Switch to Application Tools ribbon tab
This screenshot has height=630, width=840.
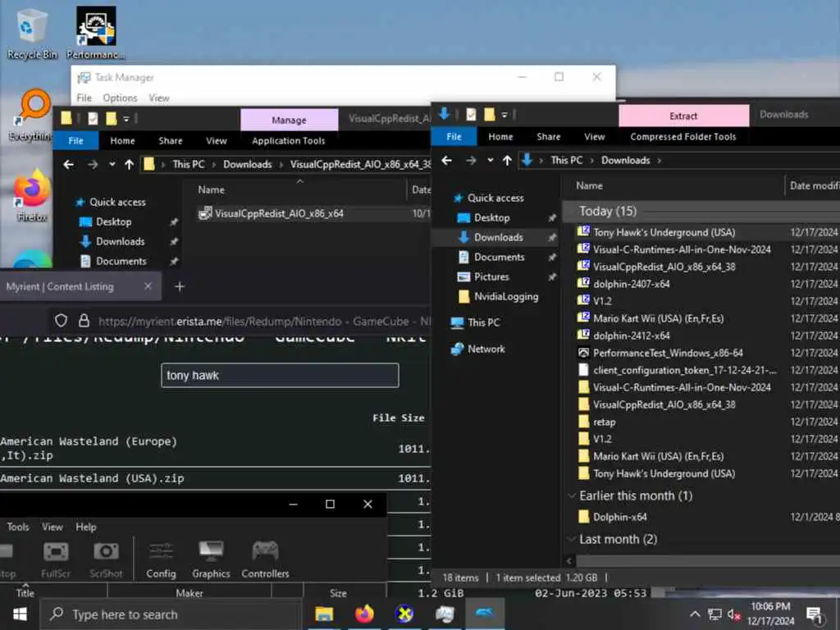pyautogui.click(x=288, y=141)
